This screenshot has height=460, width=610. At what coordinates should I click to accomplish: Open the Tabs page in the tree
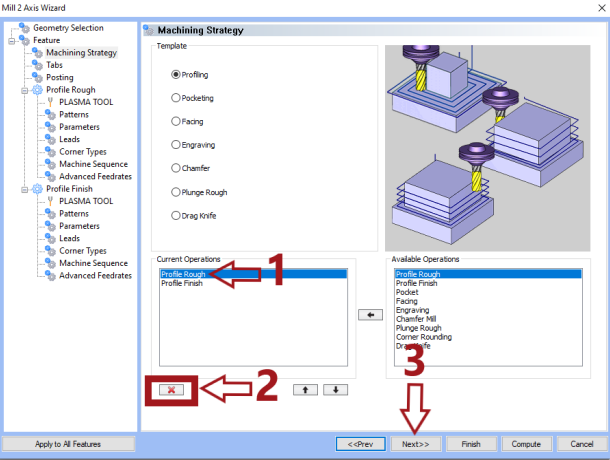pos(54,65)
